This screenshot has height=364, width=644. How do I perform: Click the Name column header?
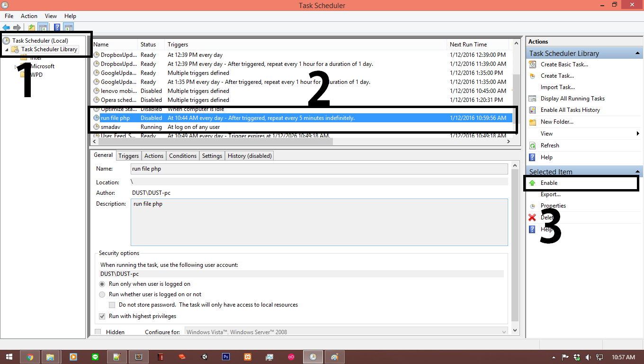pyautogui.click(x=114, y=45)
